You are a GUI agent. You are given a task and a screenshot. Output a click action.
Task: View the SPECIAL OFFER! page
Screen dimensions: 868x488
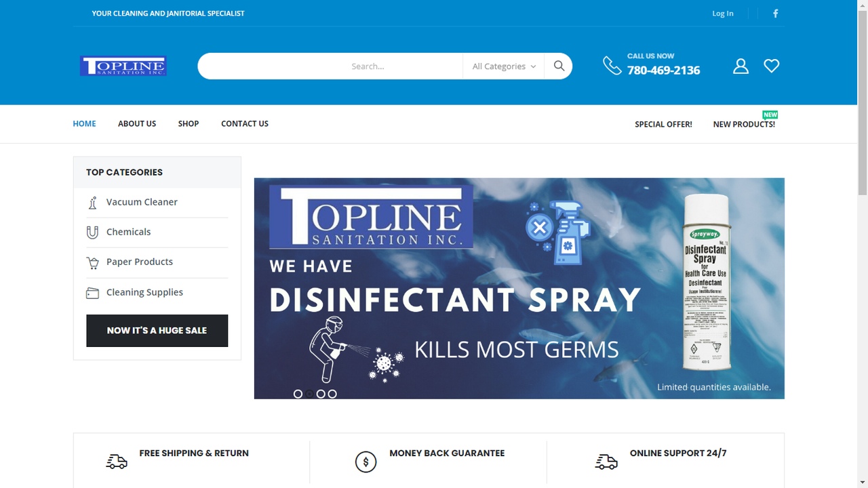point(663,124)
